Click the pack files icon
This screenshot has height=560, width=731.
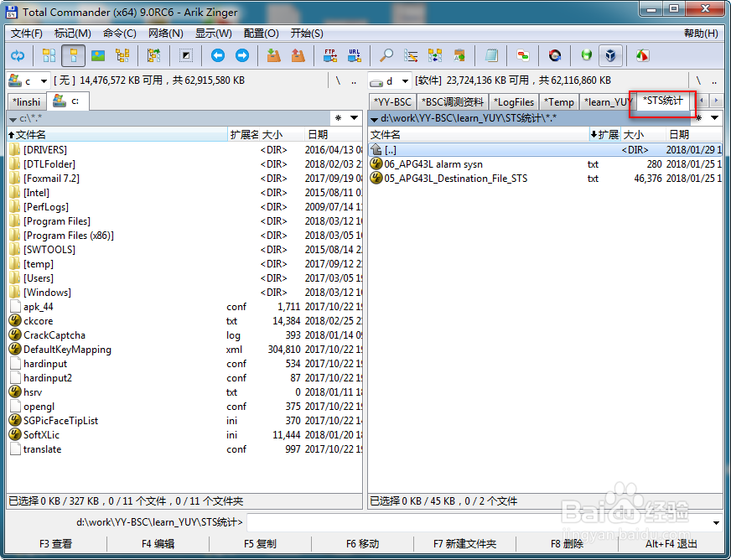tap(273, 56)
